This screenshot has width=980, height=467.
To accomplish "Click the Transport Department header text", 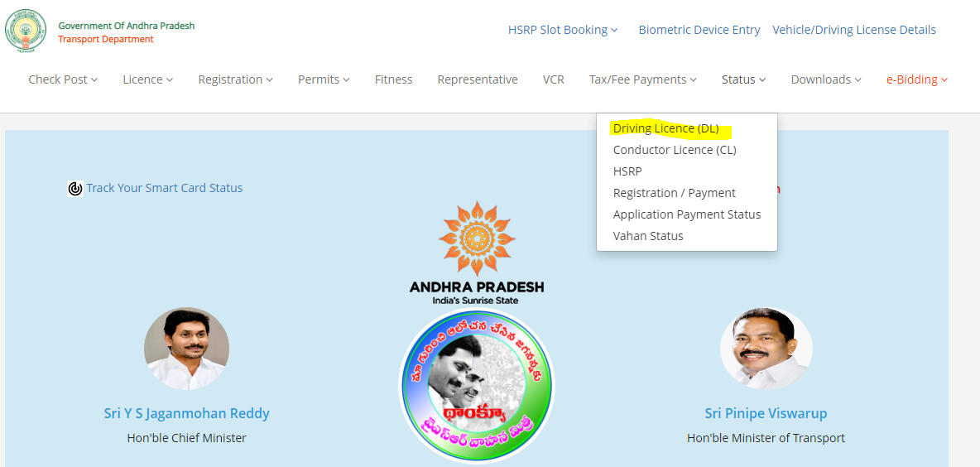I will click(x=106, y=40).
